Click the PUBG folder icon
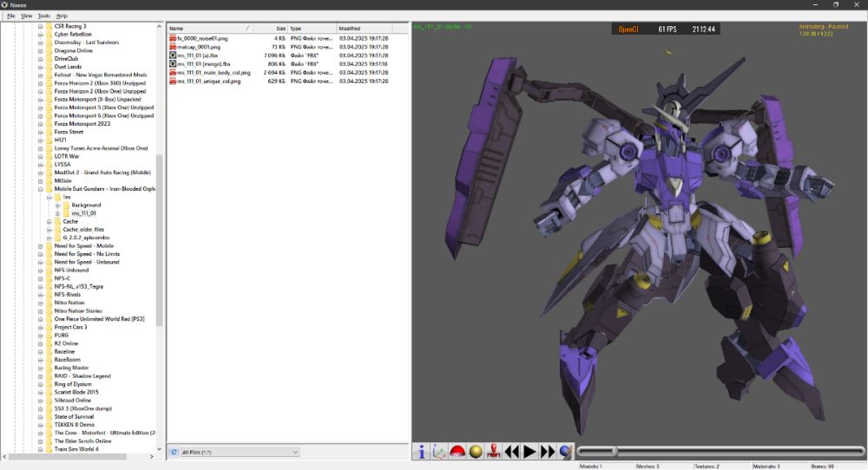This screenshot has width=868, height=470. pyautogui.click(x=49, y=335)
